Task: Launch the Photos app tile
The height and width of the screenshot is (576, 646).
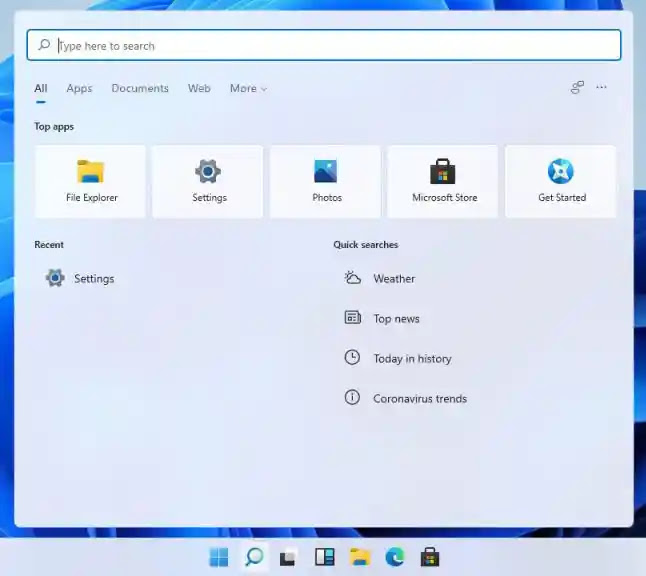Action: (325, 181)
